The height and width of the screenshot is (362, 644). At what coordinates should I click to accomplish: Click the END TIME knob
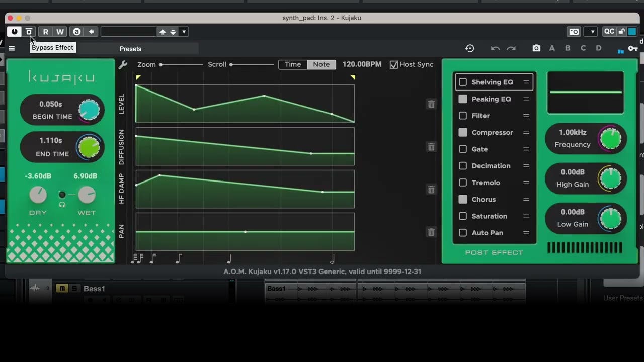[x=89, y=147]
